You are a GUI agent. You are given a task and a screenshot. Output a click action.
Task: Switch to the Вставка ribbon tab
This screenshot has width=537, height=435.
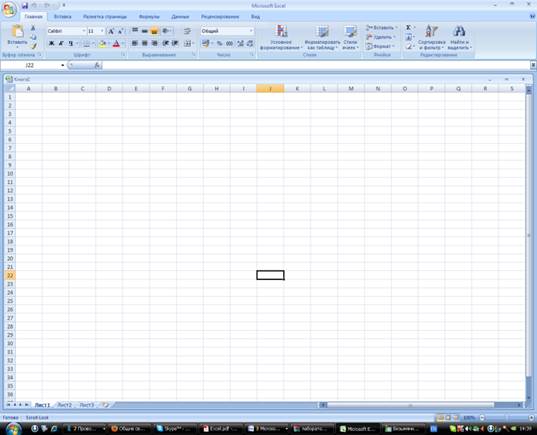coord(63,16)
